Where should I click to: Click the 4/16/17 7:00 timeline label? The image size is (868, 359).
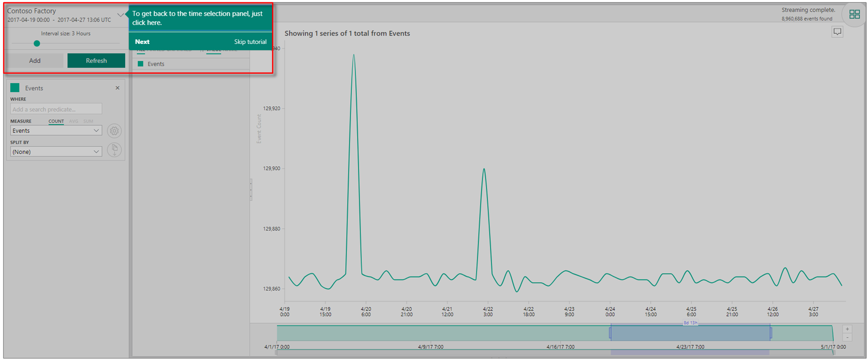[560, 347]
